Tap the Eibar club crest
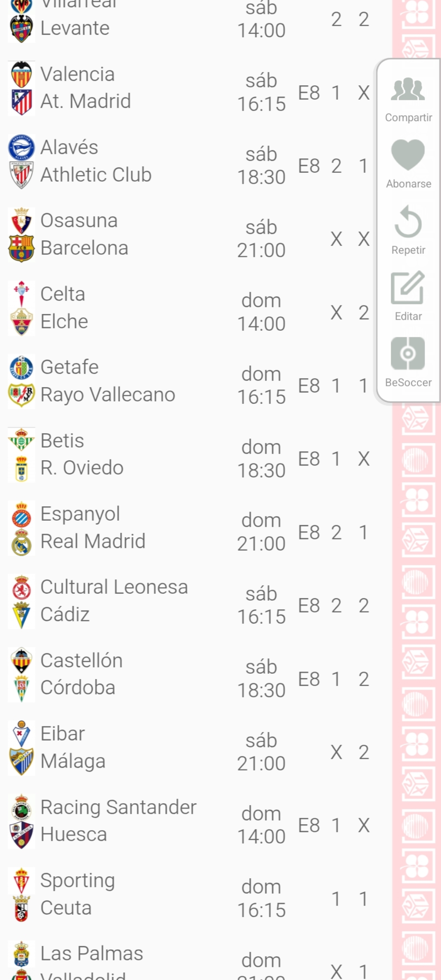The width and height of the screenshot is (441, 980). click(22, 733)
